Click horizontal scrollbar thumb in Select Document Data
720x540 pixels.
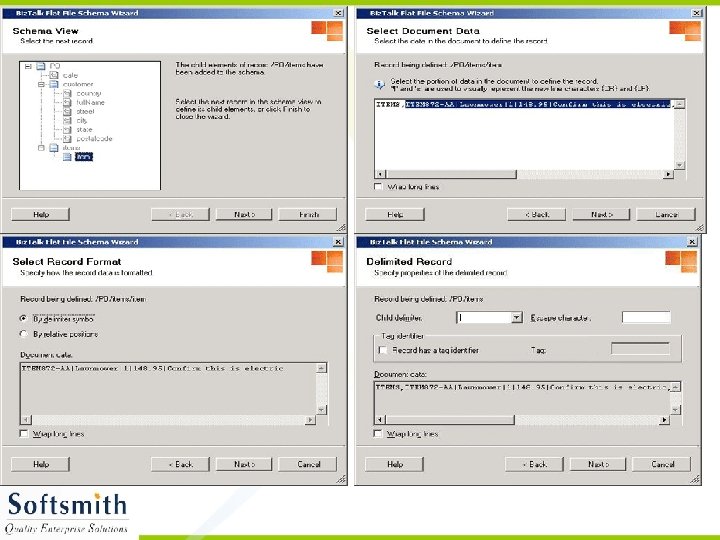(451, 174)
